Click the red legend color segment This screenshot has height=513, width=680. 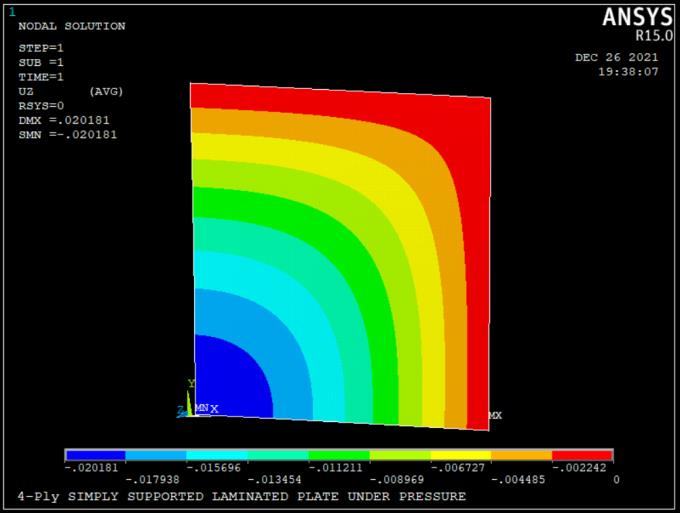click(582, 455)
